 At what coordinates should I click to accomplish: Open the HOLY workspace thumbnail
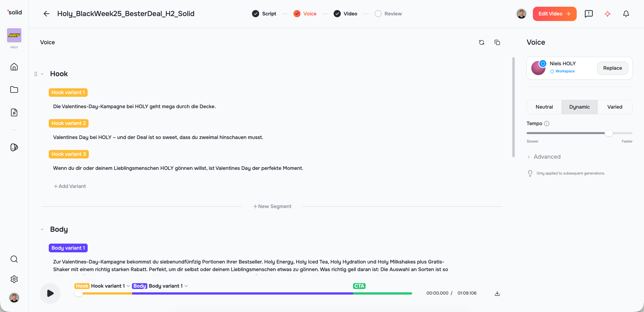point(14,36)
